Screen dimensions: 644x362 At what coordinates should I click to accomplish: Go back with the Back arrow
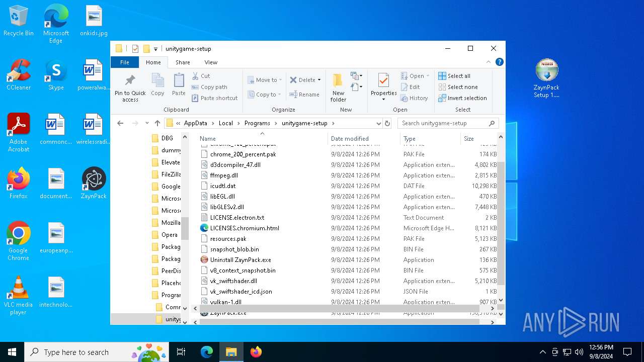[x=120, y=123]
